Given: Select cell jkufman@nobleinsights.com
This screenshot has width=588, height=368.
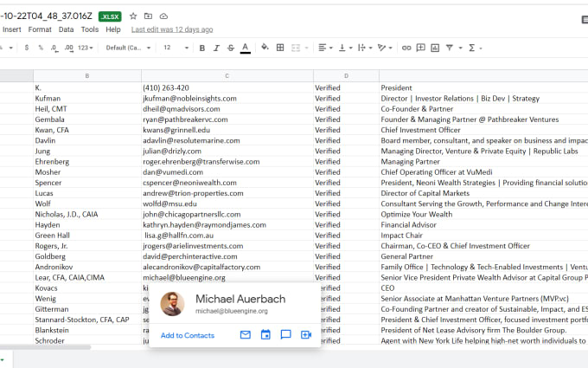Looking at the screenshot, I should tap(227, 99).
